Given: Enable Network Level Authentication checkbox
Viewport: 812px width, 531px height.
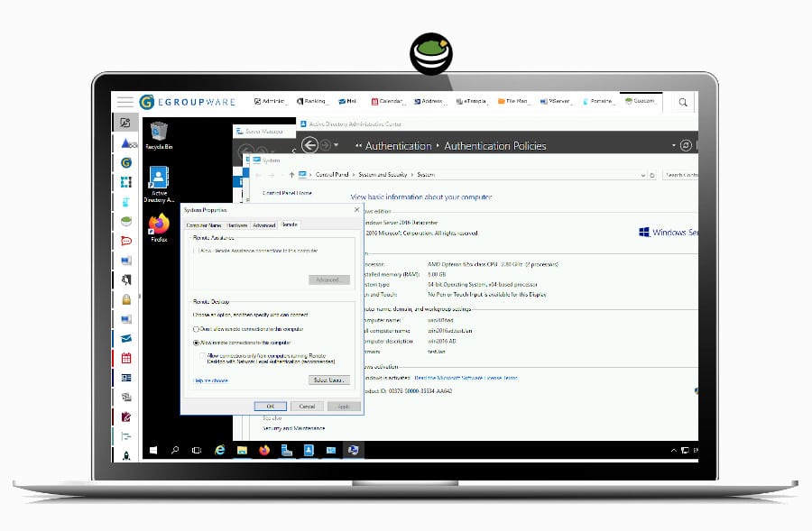Looking at the screenshot, I should click(203, 356).
